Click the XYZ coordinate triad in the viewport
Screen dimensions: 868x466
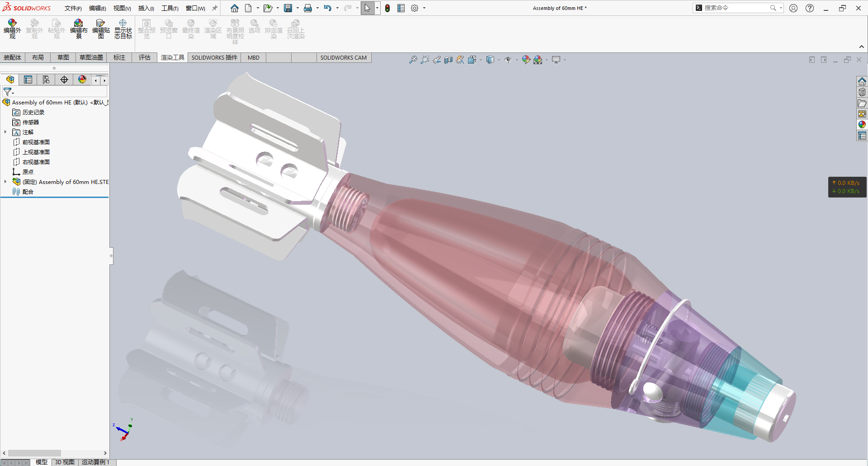coord(123,429)
